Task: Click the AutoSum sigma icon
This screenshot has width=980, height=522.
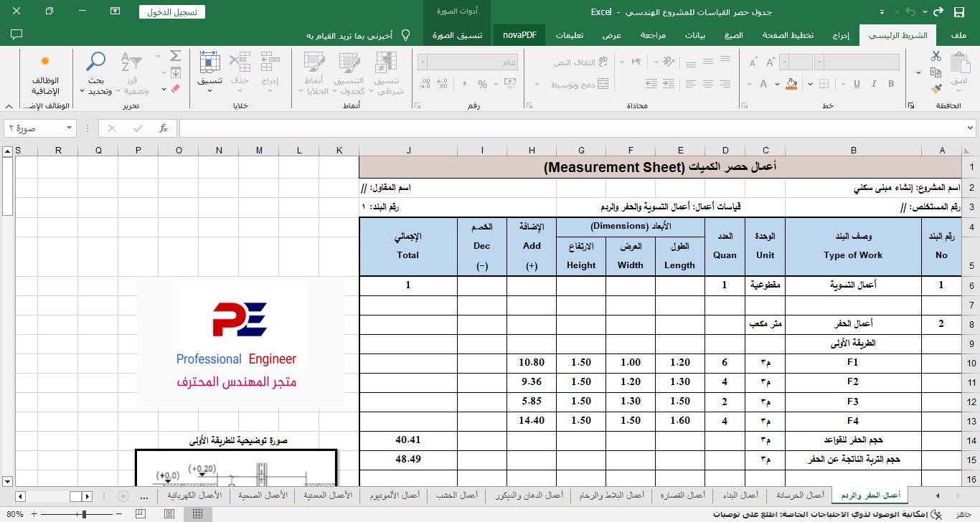Action: [x=175, y=56]
